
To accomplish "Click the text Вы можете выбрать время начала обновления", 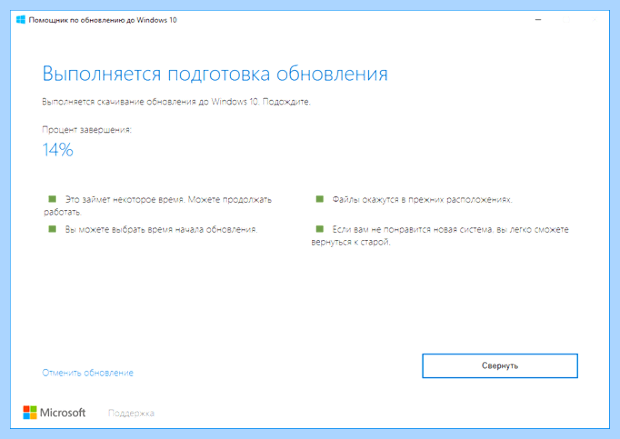I will click(161, 230).
